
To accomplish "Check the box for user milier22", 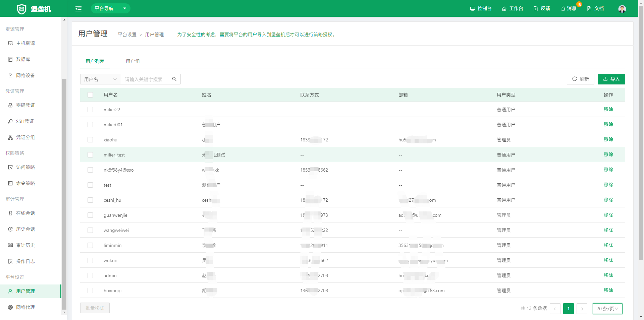I will point(90,110).
